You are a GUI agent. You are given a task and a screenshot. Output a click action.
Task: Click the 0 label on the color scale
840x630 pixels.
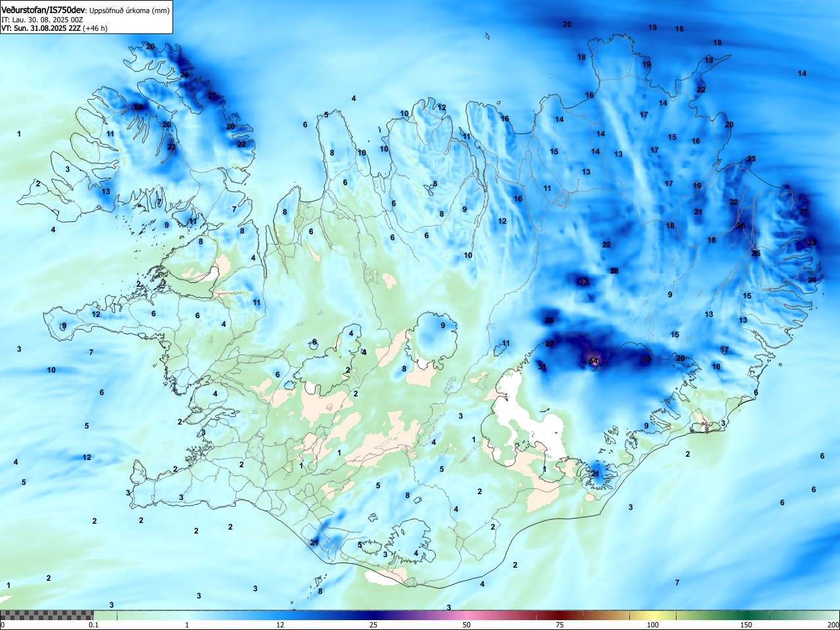tap(3, 625)
